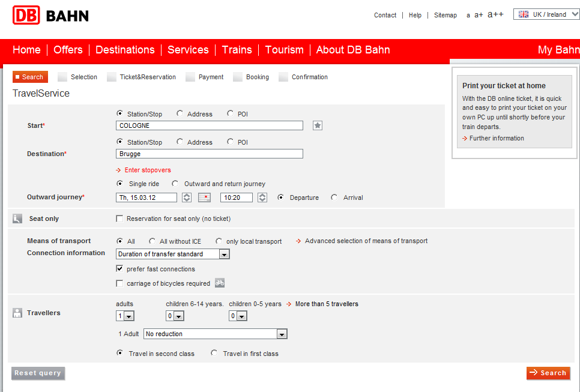580x392 pixels.
Task: Open the Destinations menu
Action: click(125, 50)
